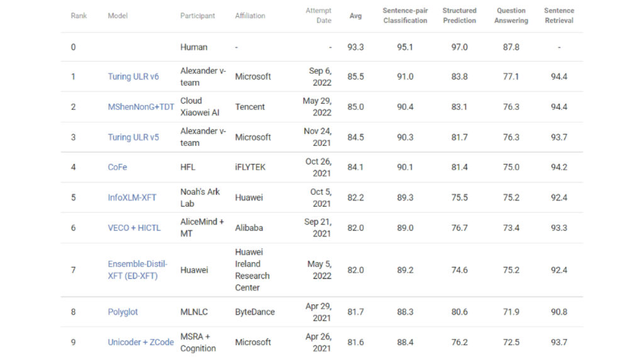Screen dimensions: 644x362
Task: Click the Affiliation column header
Action: 250,16
